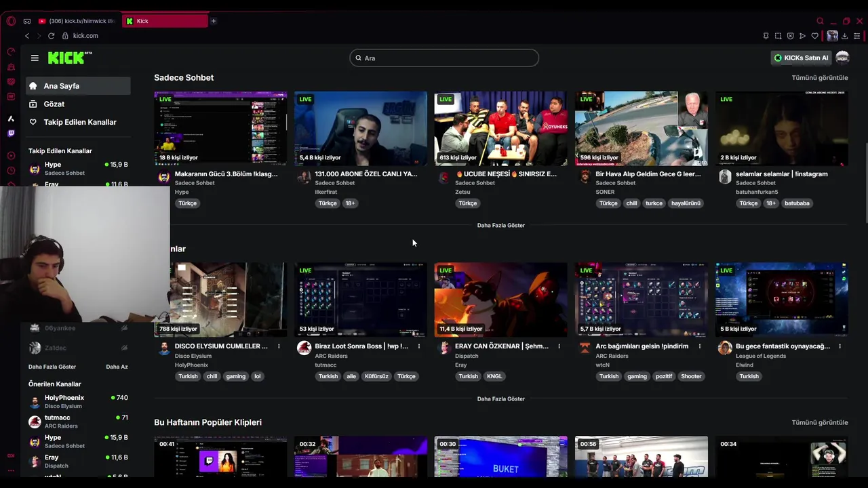Open Eray in Önerilen Kanallar list
868x488 pixels.
78,462
